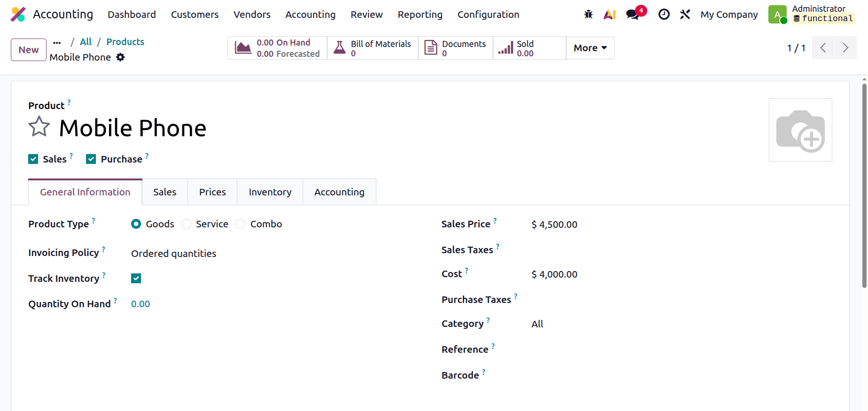Click the Documents file icon

coord(430,48)
